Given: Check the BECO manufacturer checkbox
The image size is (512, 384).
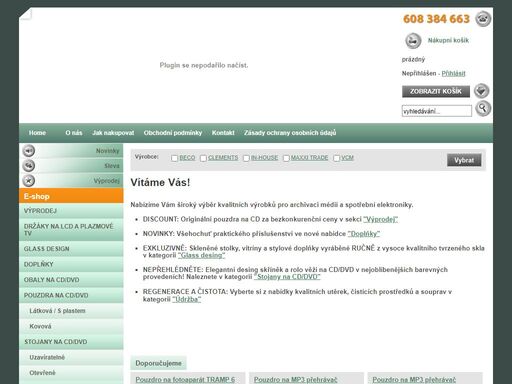Looking at the screenshot, I should click(174, 158).
